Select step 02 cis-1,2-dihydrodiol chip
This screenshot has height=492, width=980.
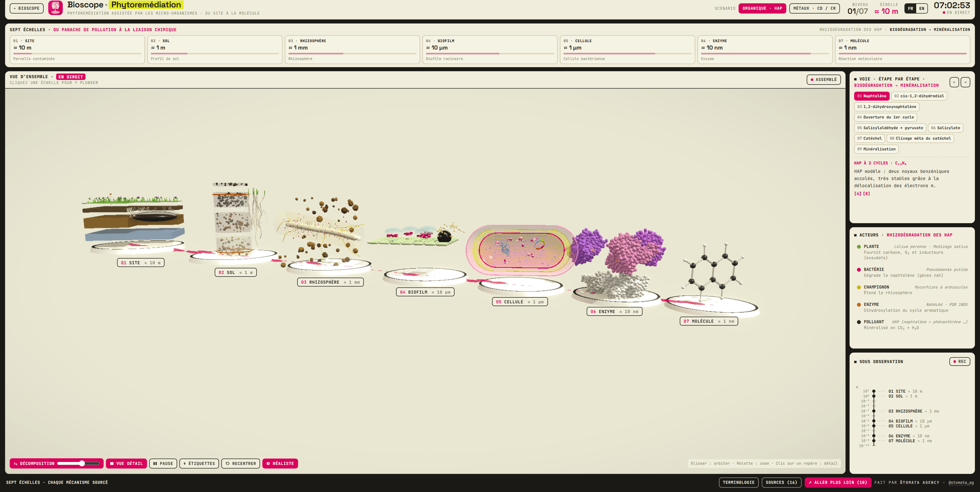[919, 96]
